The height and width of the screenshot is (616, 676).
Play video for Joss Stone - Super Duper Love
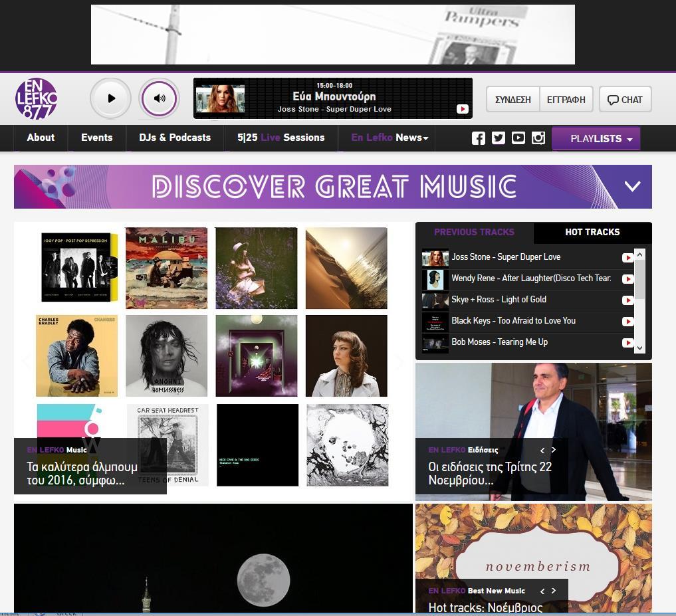pos(627,257)
